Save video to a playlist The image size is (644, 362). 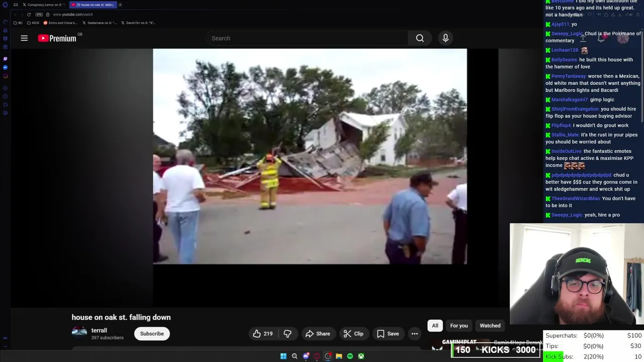click(388, 333)
